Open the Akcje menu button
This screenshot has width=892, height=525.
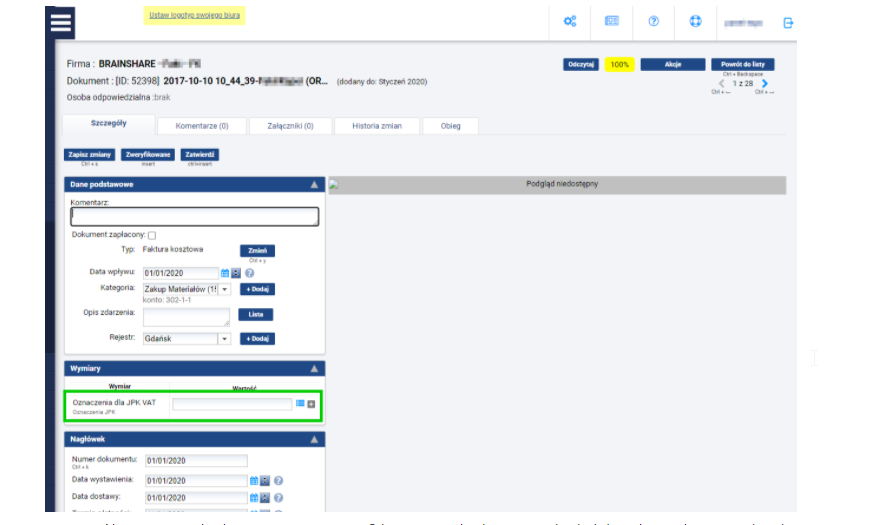click(x=673, y=64)
